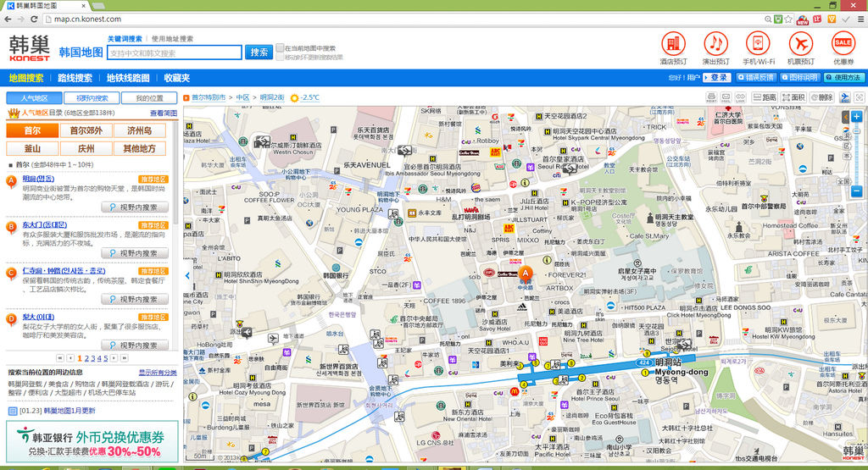This screenshot has height=470, width=868.
Task: Click the orange D marker in the list
Action: click(11, 318)
